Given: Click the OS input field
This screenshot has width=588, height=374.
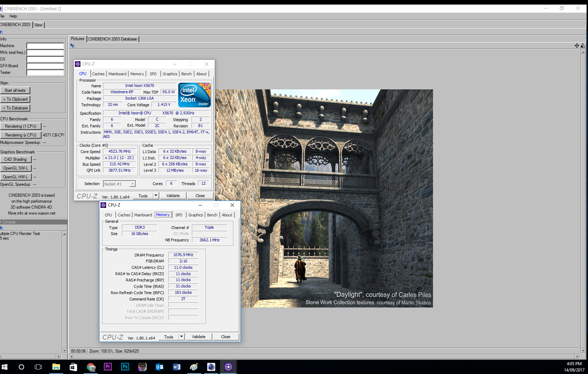Looking at the screenshot, I should 45,59.
